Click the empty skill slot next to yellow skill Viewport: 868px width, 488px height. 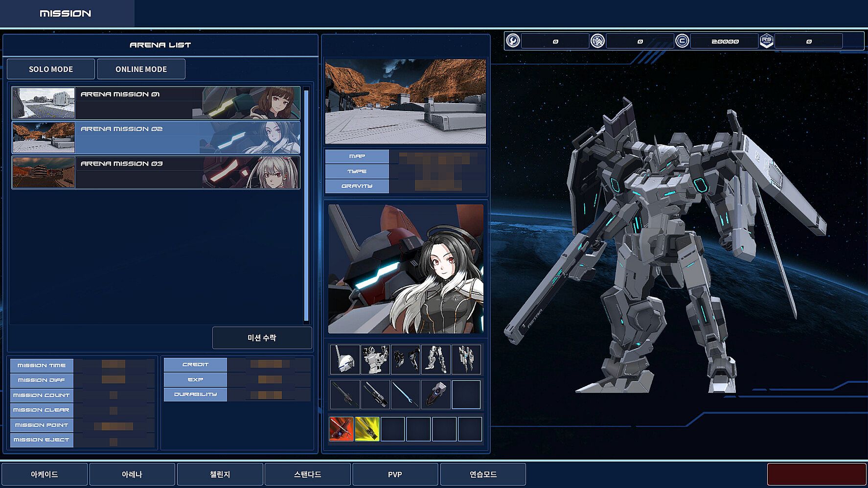[x=393, y=429]
